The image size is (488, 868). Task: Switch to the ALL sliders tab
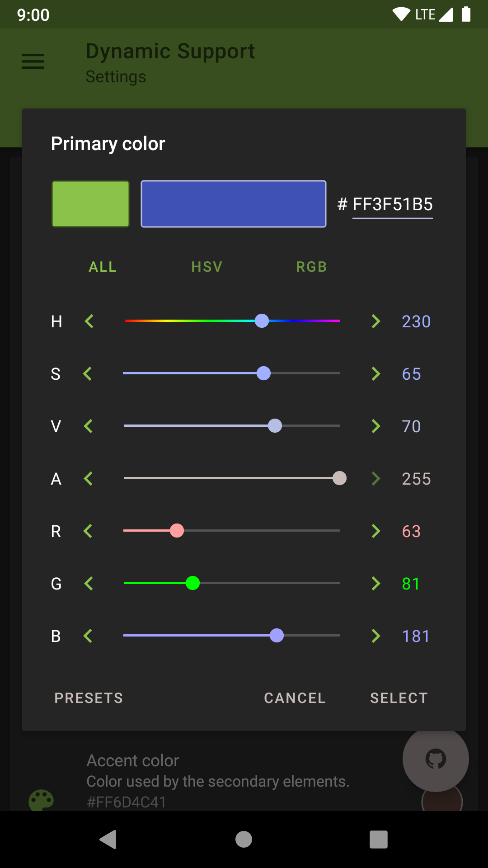(x=103, y=267)
